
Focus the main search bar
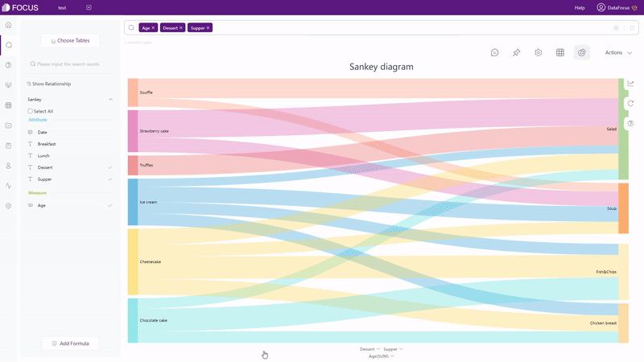coord(381,28)
